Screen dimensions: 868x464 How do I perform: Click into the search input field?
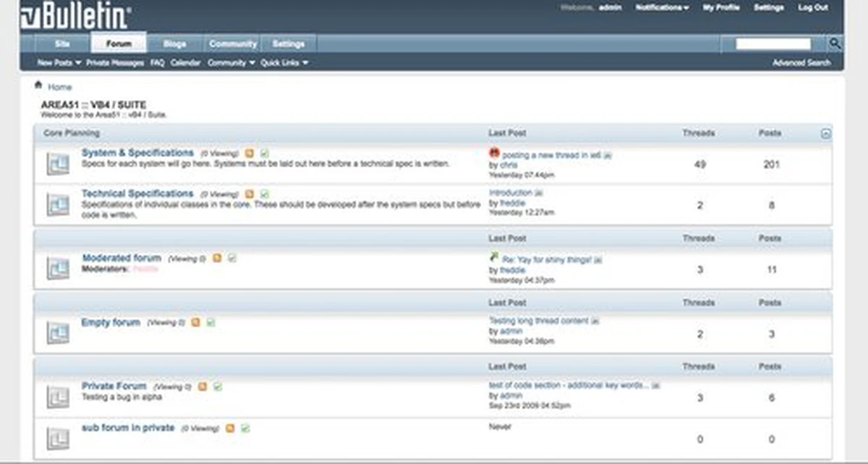pyautogui.click(x=773, y=44)
